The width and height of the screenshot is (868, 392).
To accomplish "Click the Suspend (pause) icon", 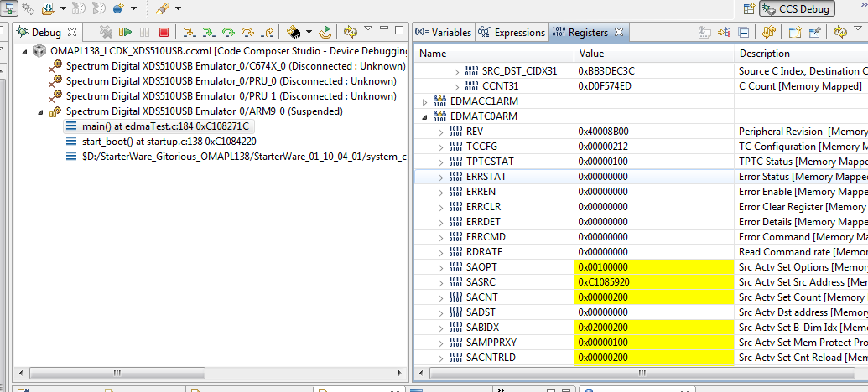I will point(144,33).
